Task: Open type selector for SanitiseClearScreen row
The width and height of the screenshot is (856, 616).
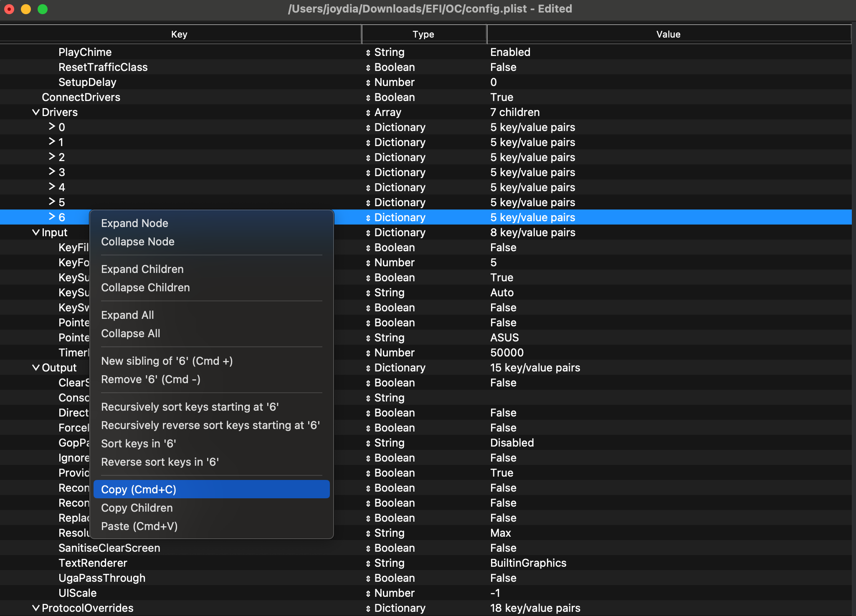Action: click(368, 548)
